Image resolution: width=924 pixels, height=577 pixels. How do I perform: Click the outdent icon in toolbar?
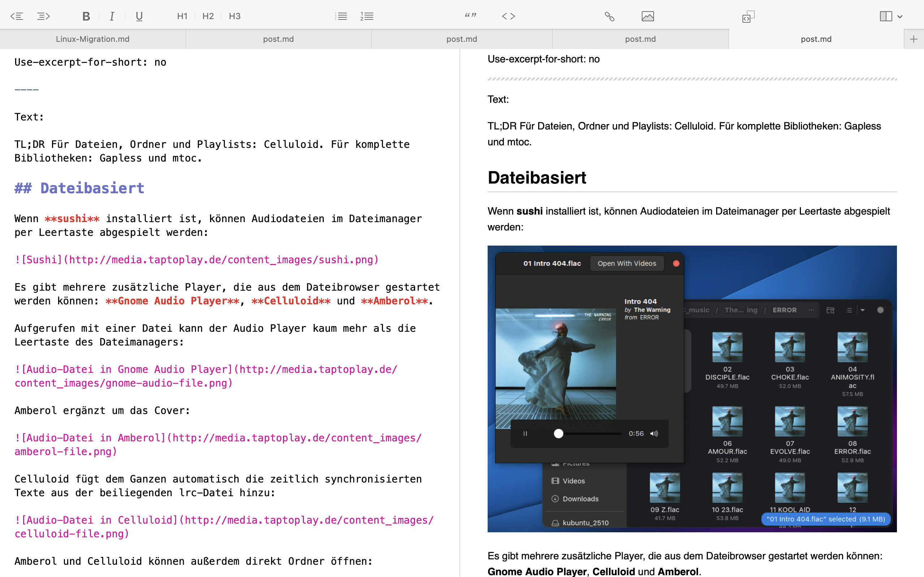tap(17, 16)
